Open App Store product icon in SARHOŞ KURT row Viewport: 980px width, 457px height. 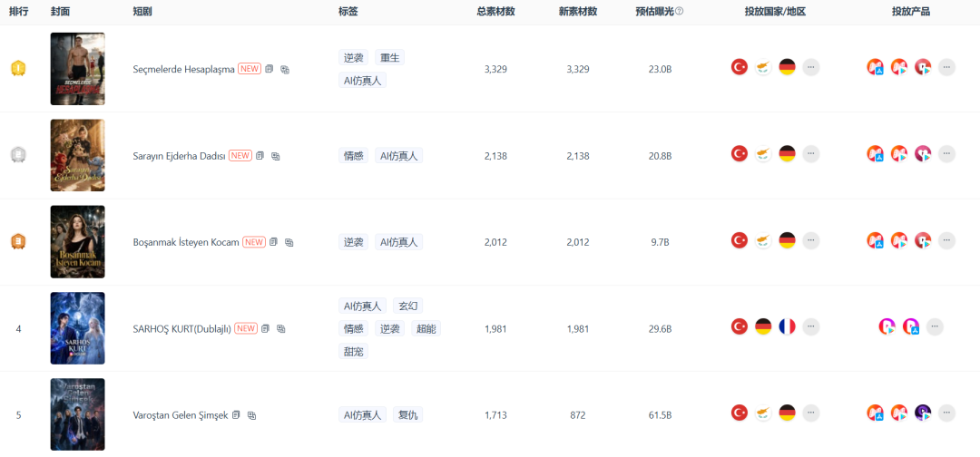911,326
